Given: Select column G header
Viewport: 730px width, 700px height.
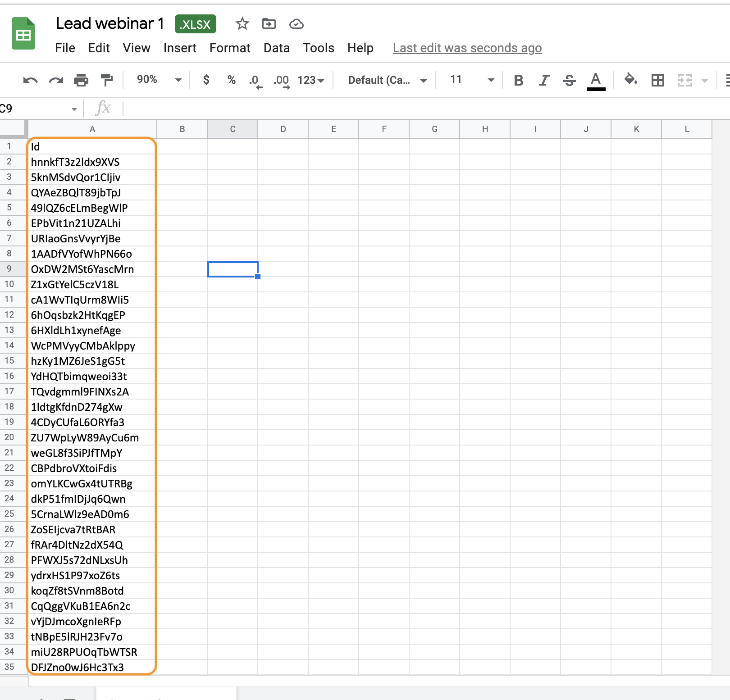Looking at the screenshot, I should click(x=434, y=129).
